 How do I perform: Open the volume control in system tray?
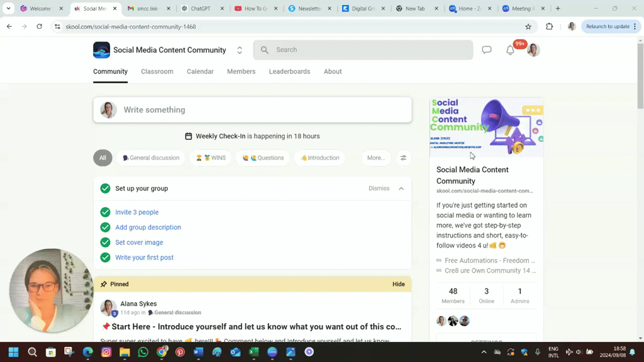point(579,352)
